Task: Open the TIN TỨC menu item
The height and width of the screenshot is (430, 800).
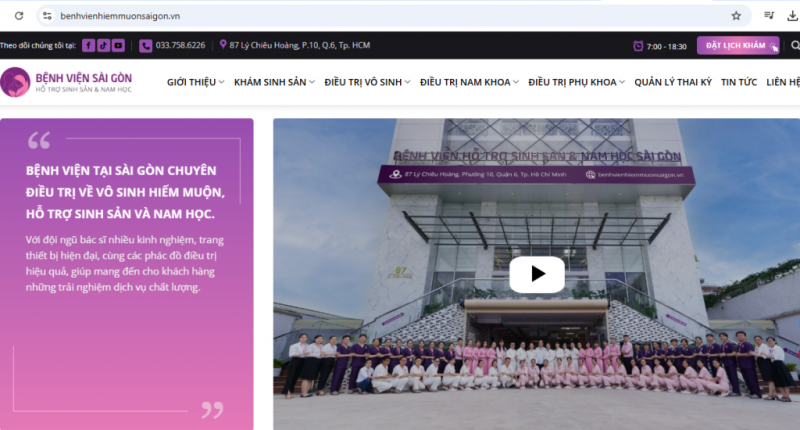Action: pyautogui.click(x=739, y=82)
